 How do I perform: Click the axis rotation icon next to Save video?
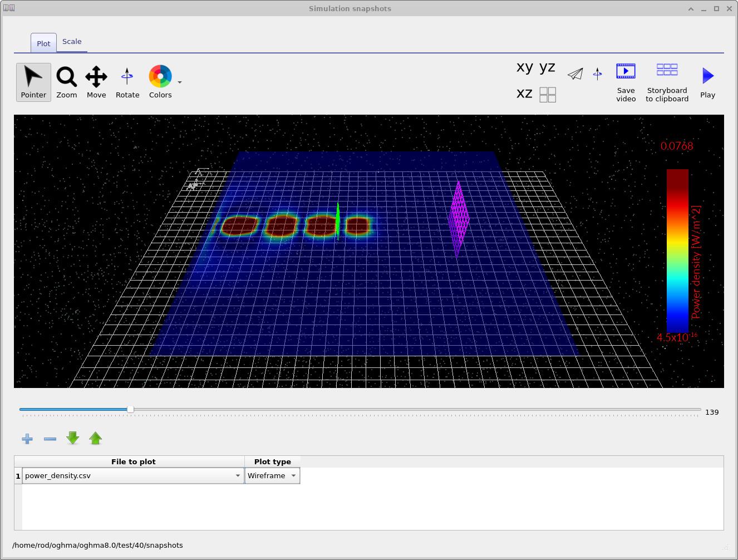coord(597,73)
